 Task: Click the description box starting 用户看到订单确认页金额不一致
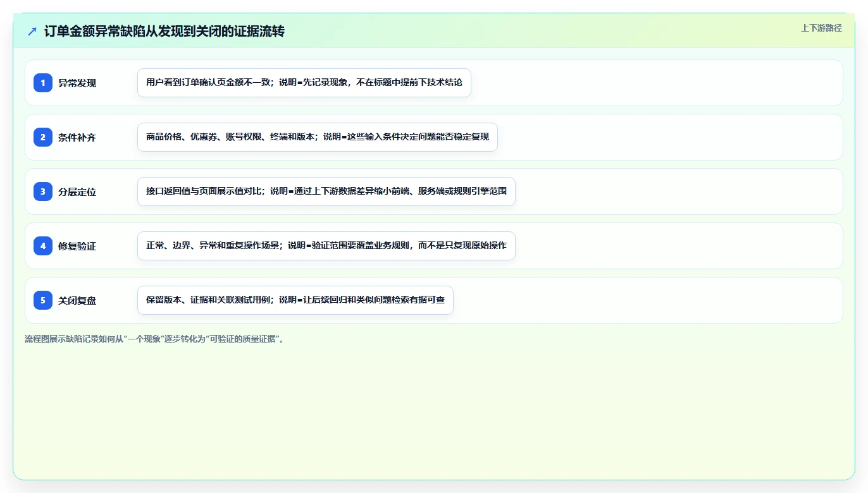(x=304, y=83)
